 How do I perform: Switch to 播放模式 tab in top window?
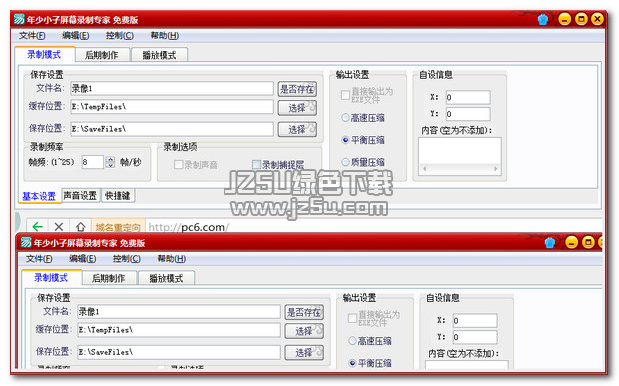[159, 55]
